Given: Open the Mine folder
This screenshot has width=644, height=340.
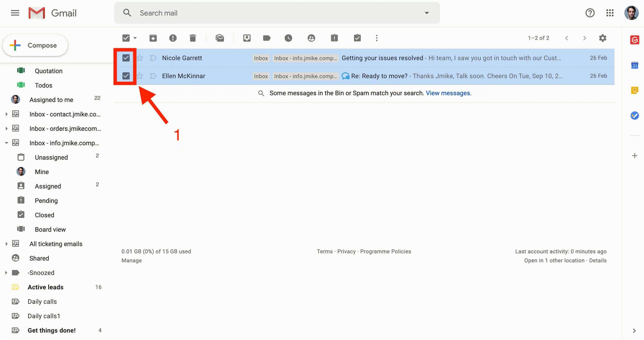Looking at the screenshot, I should [42, 172].
